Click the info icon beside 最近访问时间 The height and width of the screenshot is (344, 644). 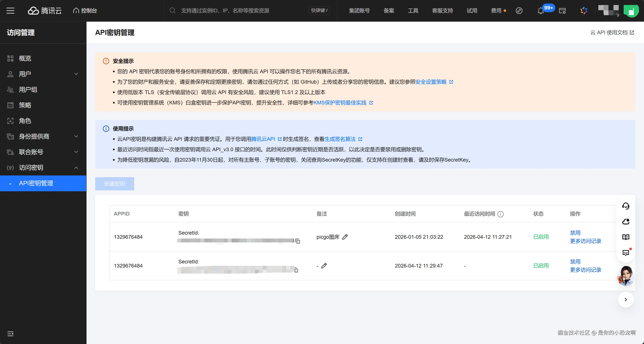click(x=501, y=214)
